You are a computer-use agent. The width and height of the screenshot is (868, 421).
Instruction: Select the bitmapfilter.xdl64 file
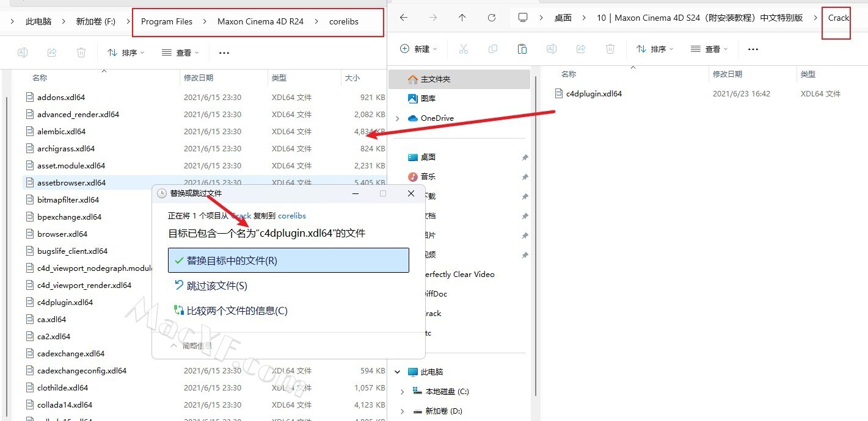tap(68, 200)
